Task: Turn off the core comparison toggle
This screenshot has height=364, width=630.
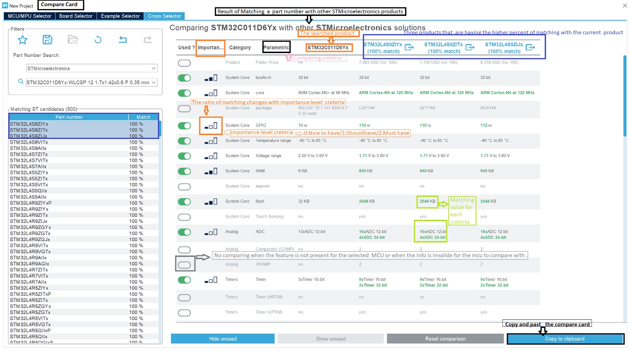Action: tap(184, 93)
